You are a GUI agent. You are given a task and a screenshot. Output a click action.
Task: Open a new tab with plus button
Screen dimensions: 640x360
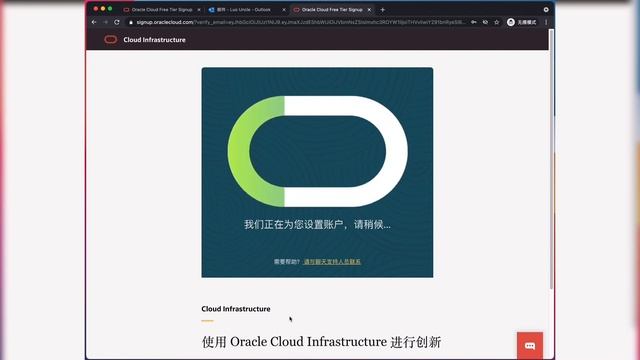pos(382,9)
